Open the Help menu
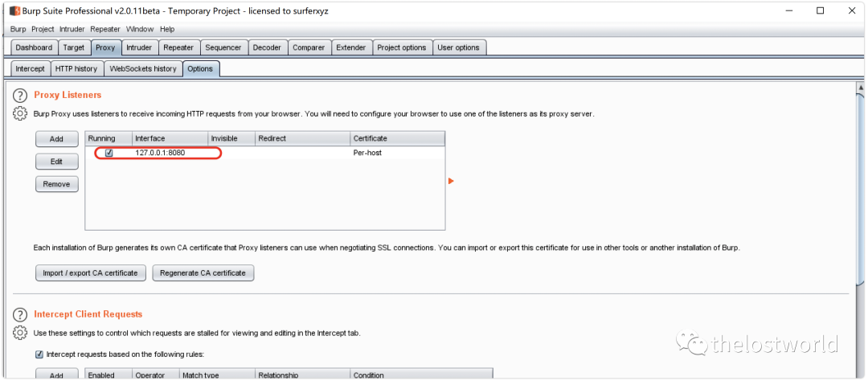This screenshot has height=381, width=868. point(167,30)
